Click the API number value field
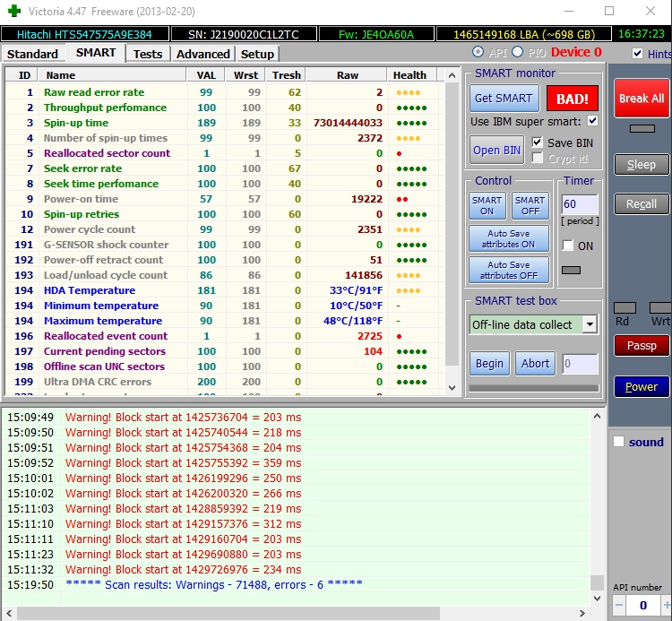672x621 pixels. (643, 605)
